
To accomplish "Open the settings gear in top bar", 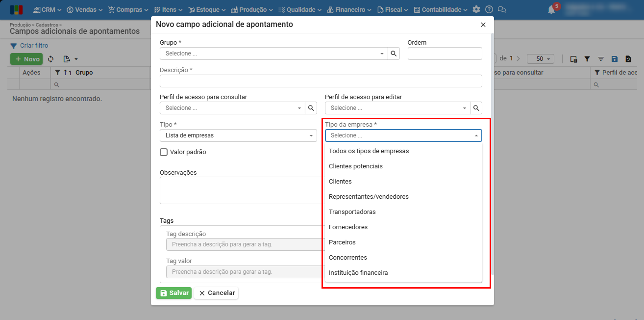I will (x=476, y=9).
